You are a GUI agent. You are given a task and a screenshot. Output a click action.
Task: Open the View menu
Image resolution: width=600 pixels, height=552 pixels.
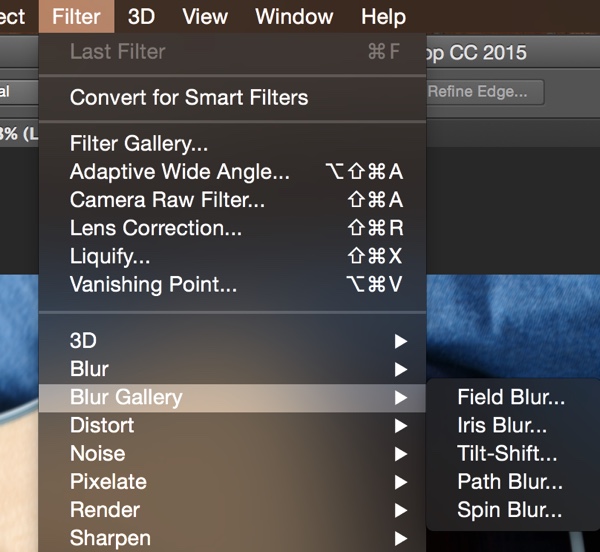tap(205, 17)
